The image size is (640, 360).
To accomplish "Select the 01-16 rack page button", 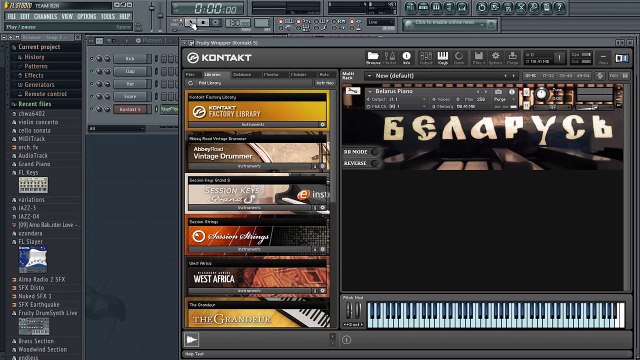I will tap(530, 76).
